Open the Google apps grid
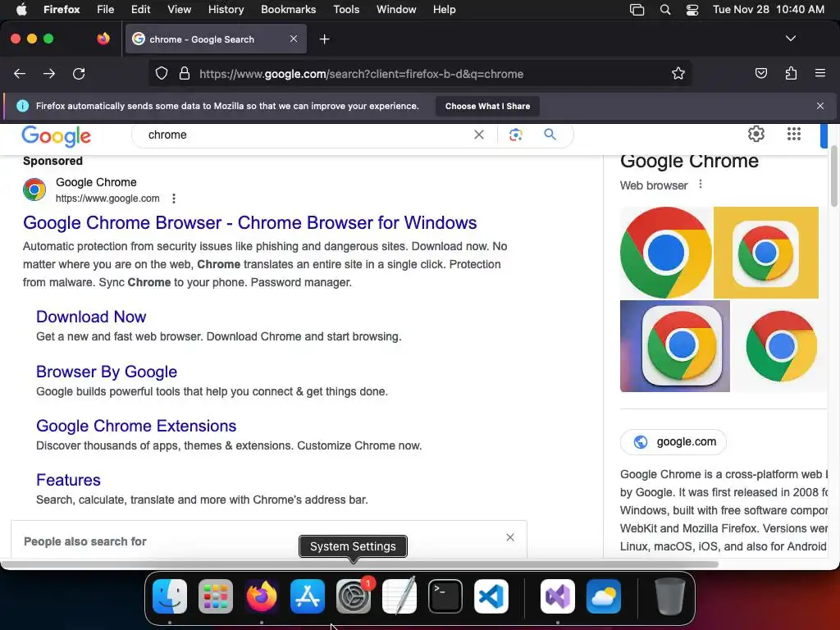This screenshot has height=630, width=840. (x=794, y=134)
